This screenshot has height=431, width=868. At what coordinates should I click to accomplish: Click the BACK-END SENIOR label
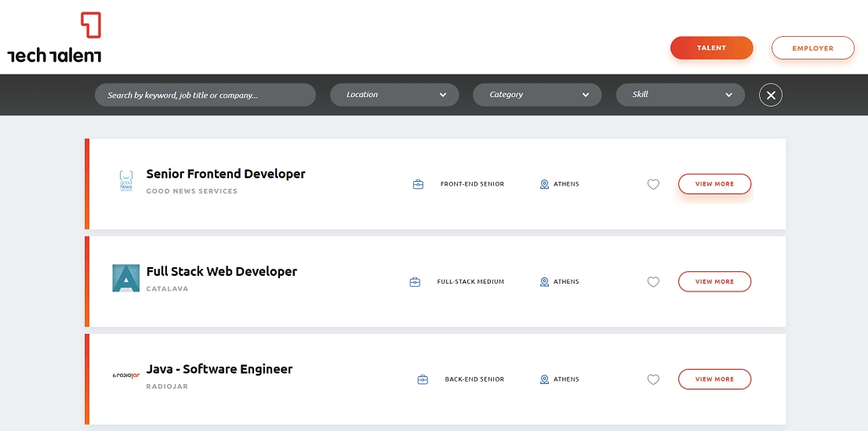click(474, 379)
